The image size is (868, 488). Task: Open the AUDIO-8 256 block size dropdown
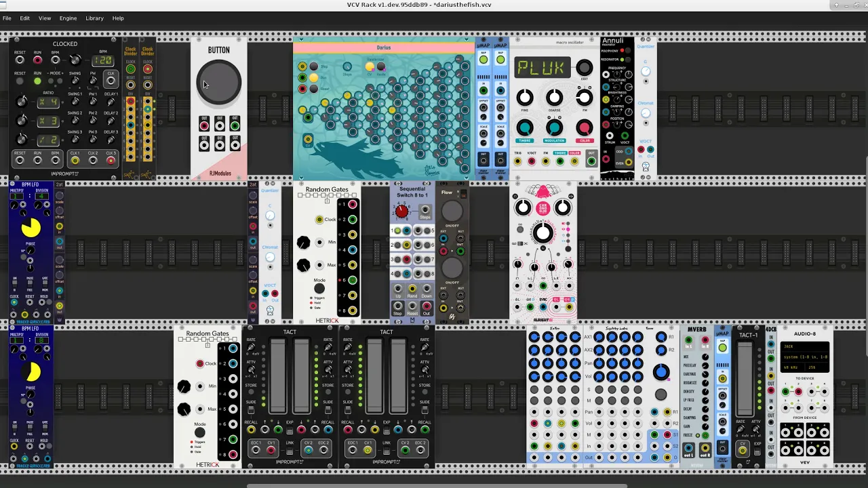coord(816,367)
